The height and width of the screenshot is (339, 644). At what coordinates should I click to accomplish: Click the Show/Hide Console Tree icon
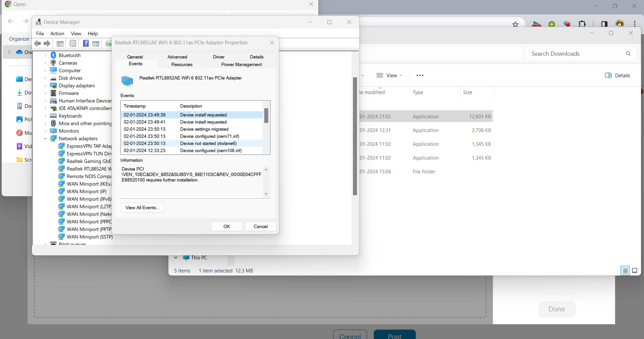[60, 43]
